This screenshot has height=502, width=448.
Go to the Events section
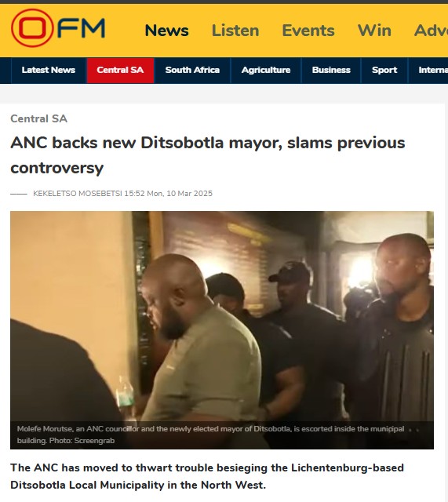click(308, 31)
